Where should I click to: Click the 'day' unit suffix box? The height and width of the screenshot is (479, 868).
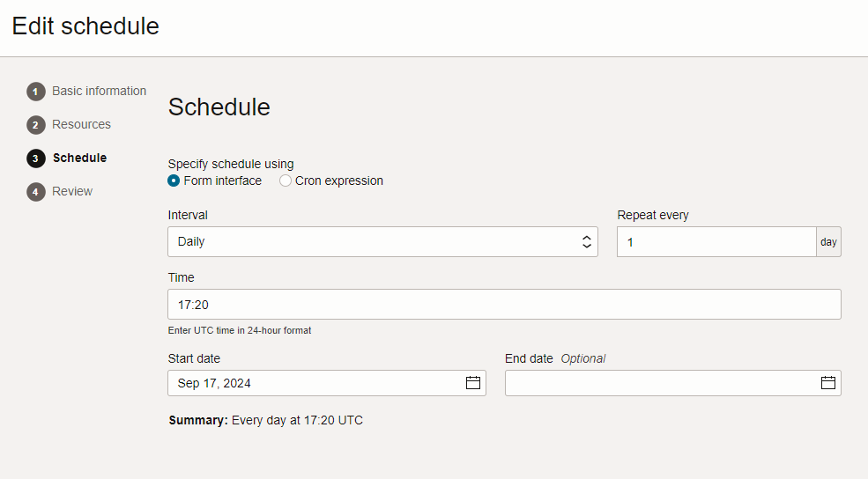coord(828,242)
